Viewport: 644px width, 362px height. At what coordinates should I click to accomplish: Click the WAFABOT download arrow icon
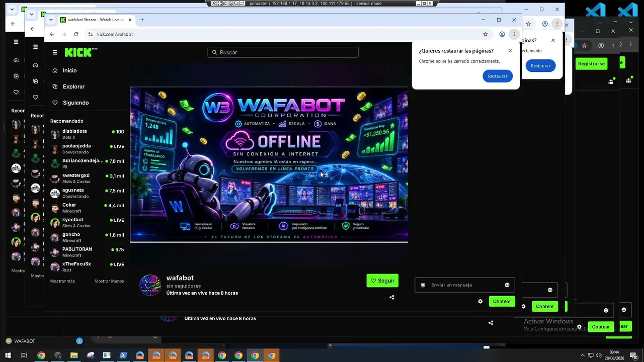(79, 341)
